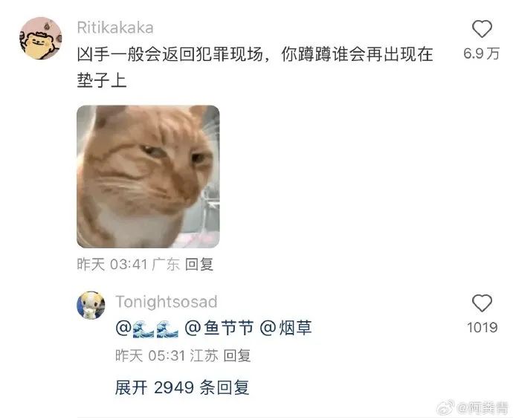Reply to Ritikakaka's comment via 回复

(199, 265)
